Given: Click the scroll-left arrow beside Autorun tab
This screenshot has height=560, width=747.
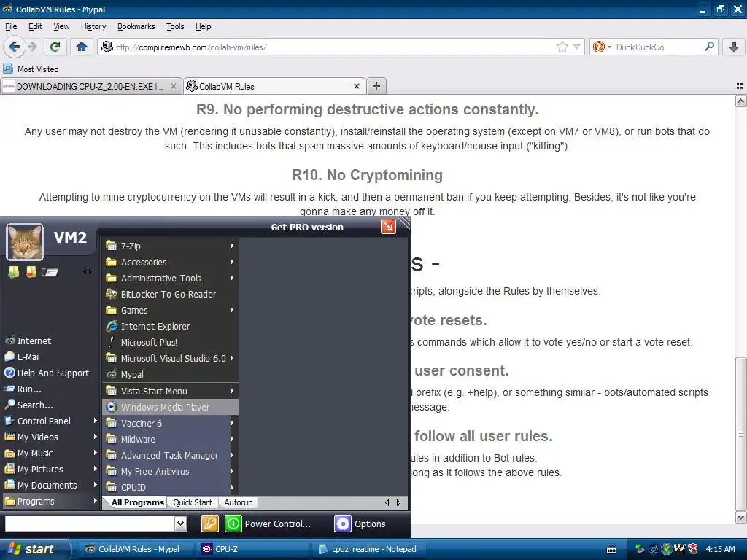Looking at the screenshot, I should 387,502.
